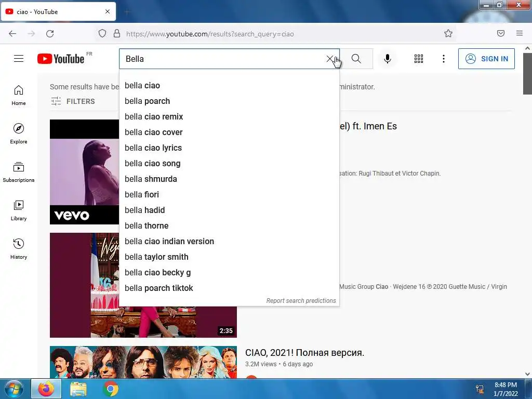Open the FILTERS options
Image resolution: width=532 pixels, height=399 pixels.
click(73, 101)
